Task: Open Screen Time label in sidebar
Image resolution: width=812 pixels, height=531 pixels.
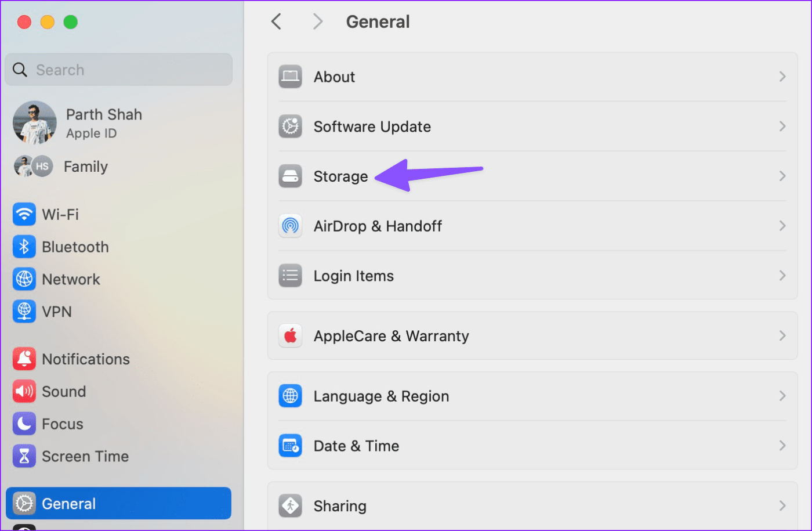Action: pyautogui.click(x=85, y=457)
